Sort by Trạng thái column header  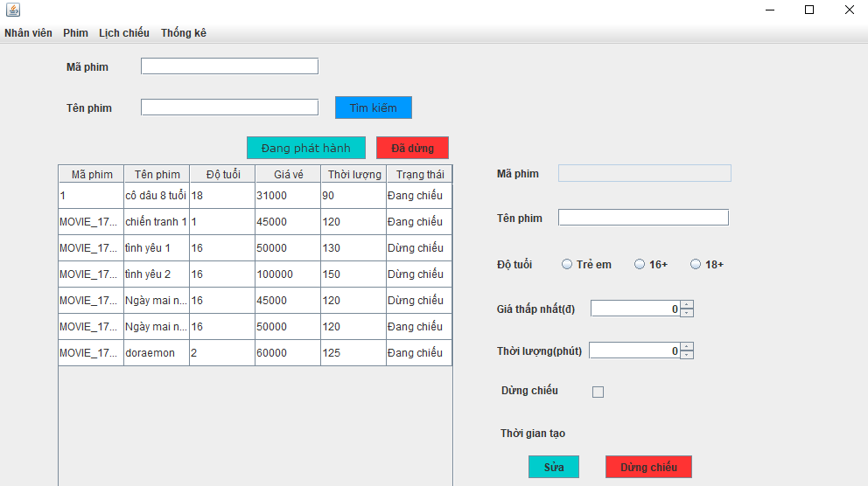tap(419, 174)
